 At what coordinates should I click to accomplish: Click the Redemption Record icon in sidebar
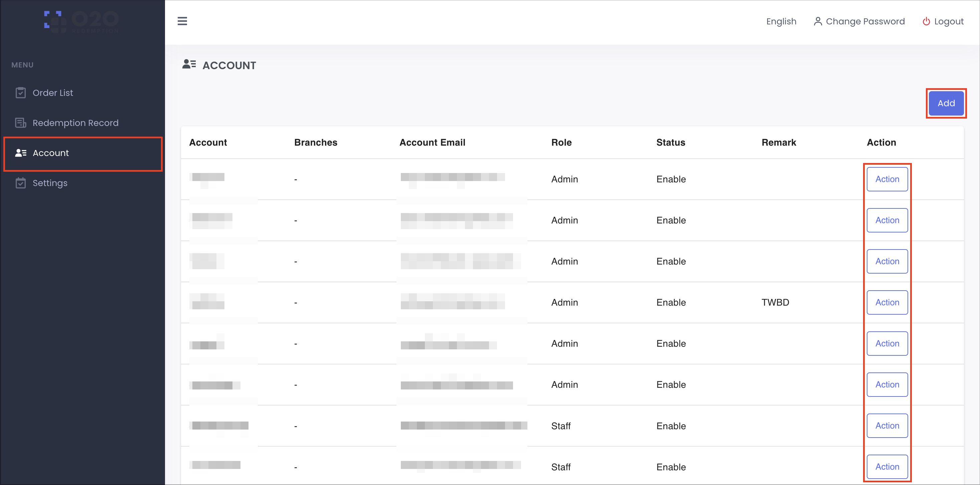coord(21,123)
